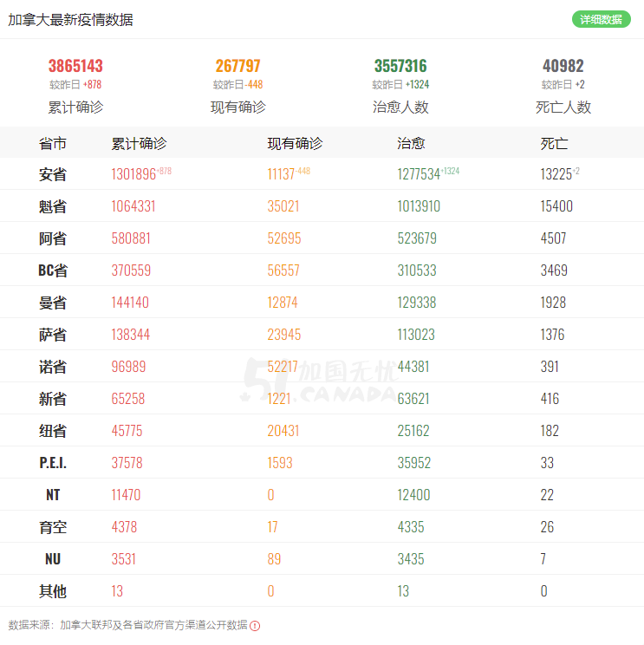
Task: Click 新省 cumulative value 65258
Action: pyautogui.click(x=128, y=399)
